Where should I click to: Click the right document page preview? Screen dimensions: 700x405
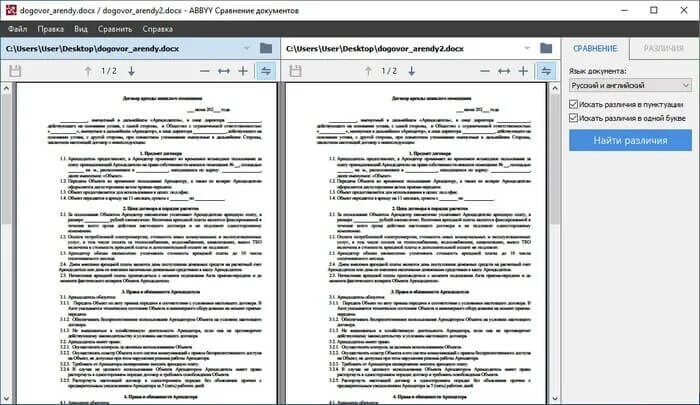tap(416, 243)
